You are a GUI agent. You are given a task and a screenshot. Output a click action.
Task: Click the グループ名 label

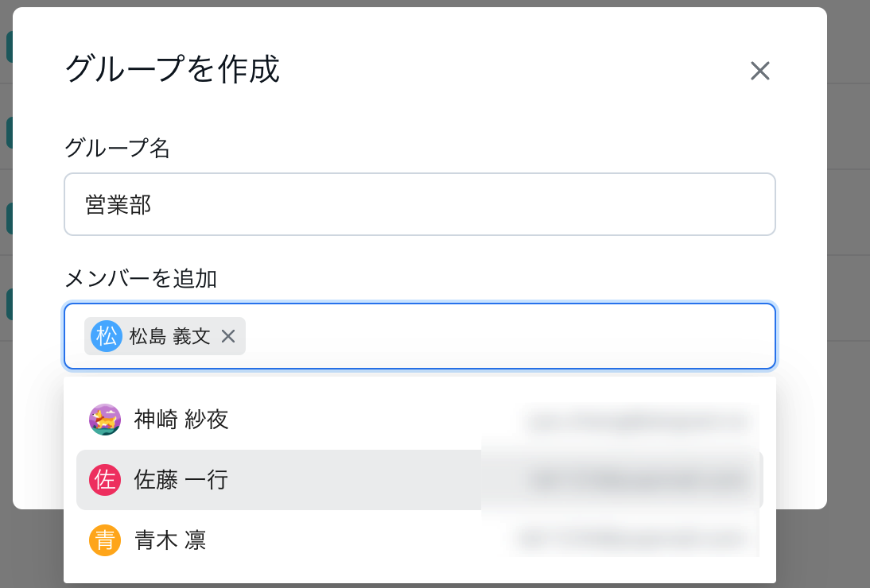(x=117, y=148)
